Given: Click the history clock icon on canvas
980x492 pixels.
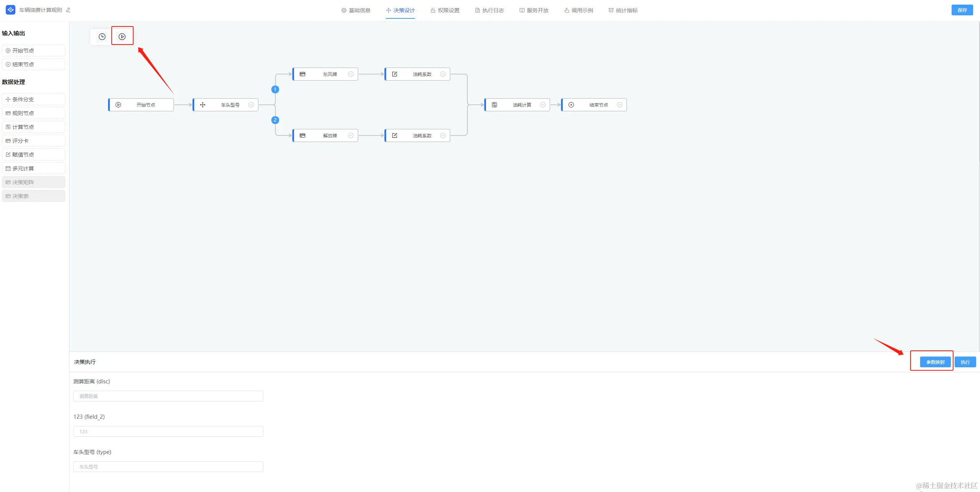Looking at the screenshot, I should (102, 37).
